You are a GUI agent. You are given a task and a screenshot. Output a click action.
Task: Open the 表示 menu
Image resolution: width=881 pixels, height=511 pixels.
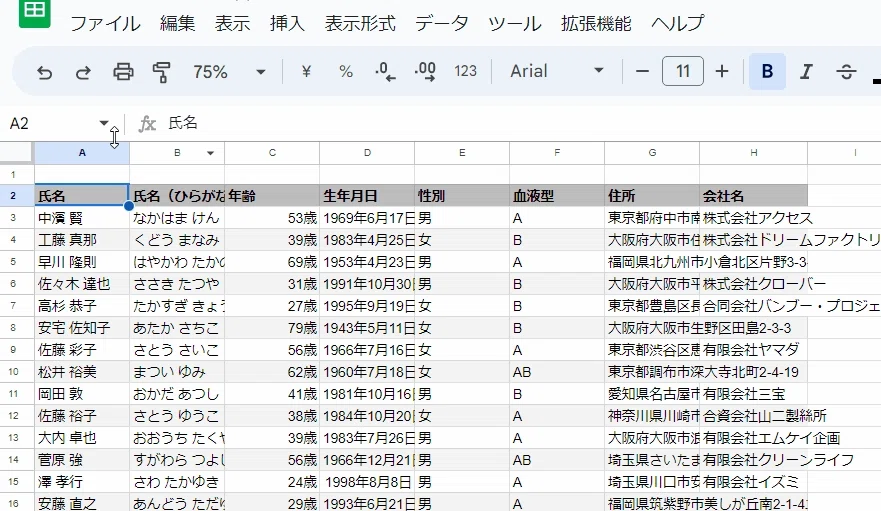pyautogui.click(x=232, y=24)
